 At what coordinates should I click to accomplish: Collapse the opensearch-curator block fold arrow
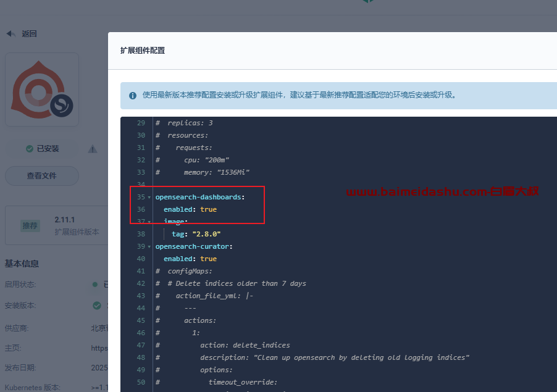(149, 246)
